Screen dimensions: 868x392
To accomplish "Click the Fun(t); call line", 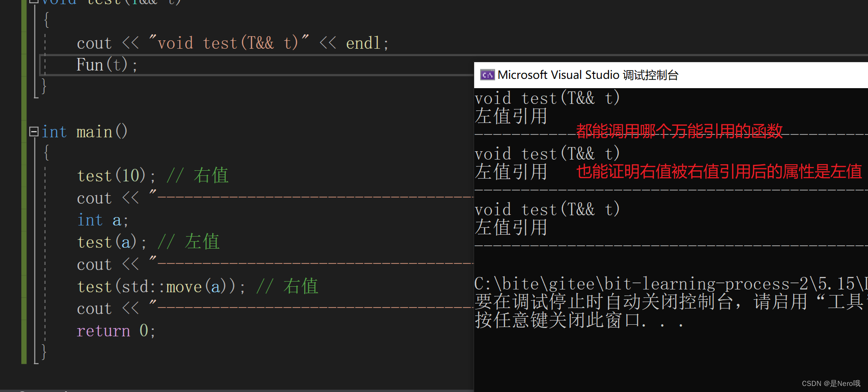I will (107, 65).
